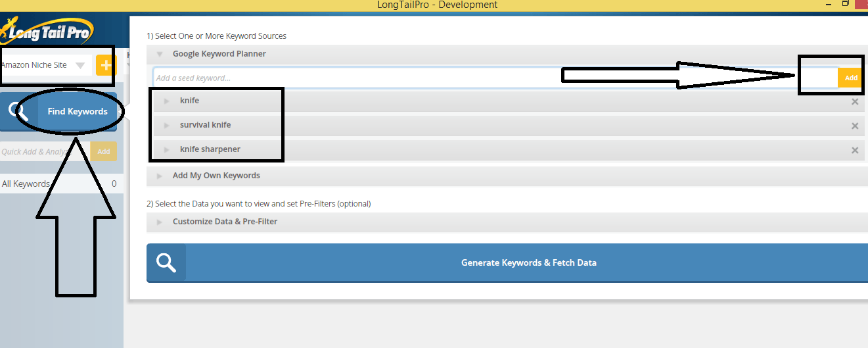The height and width of the screenshot is (348, 868).
Task: Click the Long Tail Pro logo
Action: [47, 30]
